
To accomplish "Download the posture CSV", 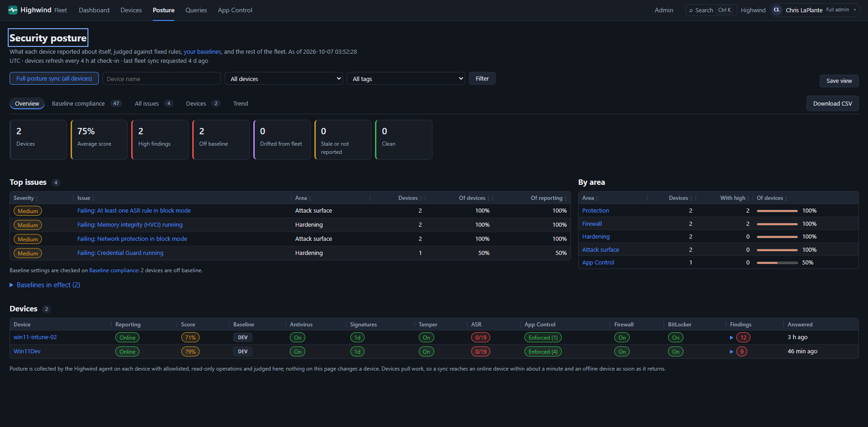I will click(x=832, y=103).
